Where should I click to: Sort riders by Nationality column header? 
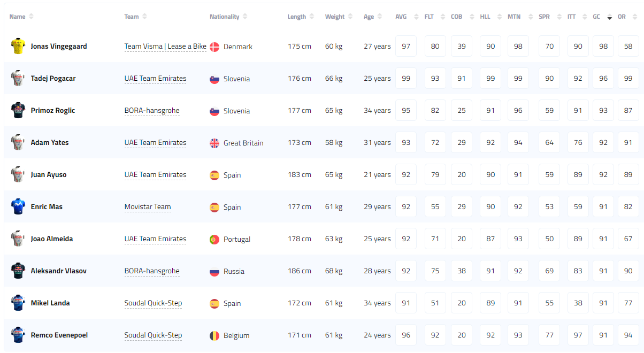pos(225,17)
